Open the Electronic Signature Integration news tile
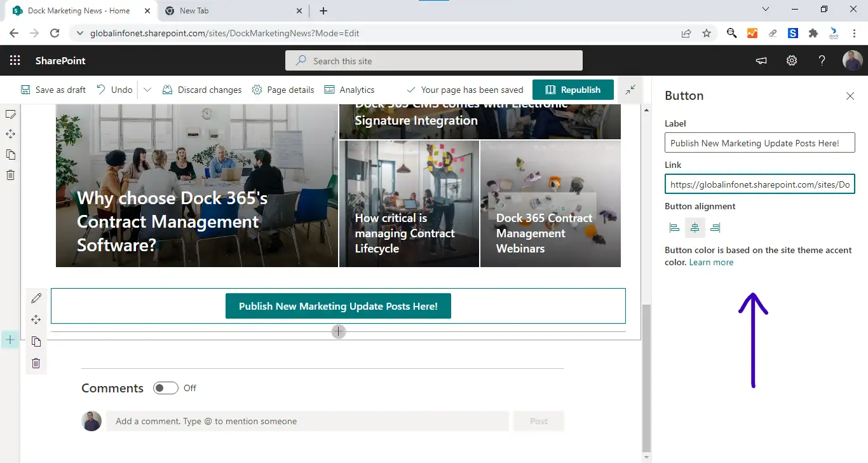 click(x=480, y=121)
